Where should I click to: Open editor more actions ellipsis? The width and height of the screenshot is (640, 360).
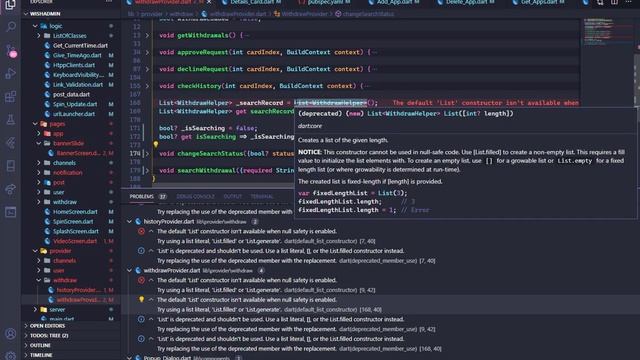(x=629, y=2)
